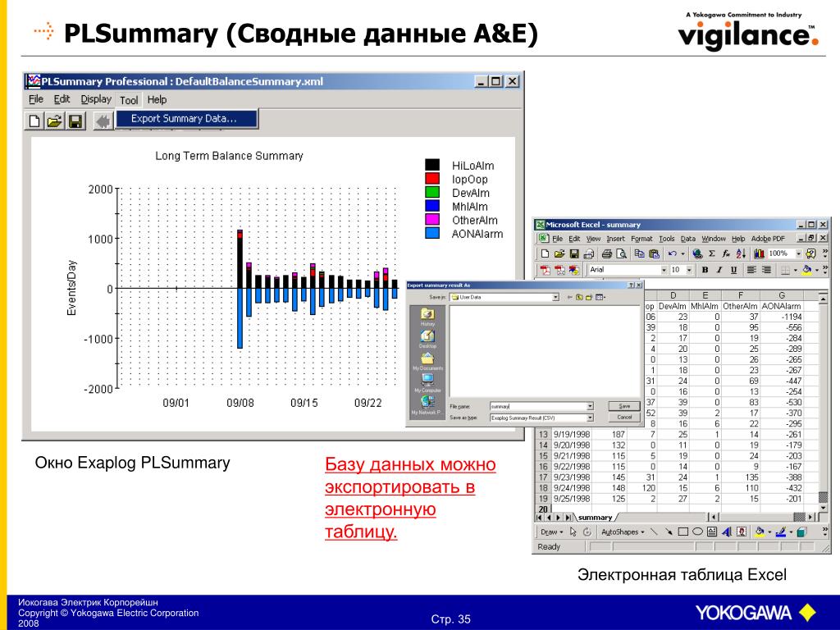
Task: Click Excel vertical scrollbar down arrow
Action: point(824,507)
